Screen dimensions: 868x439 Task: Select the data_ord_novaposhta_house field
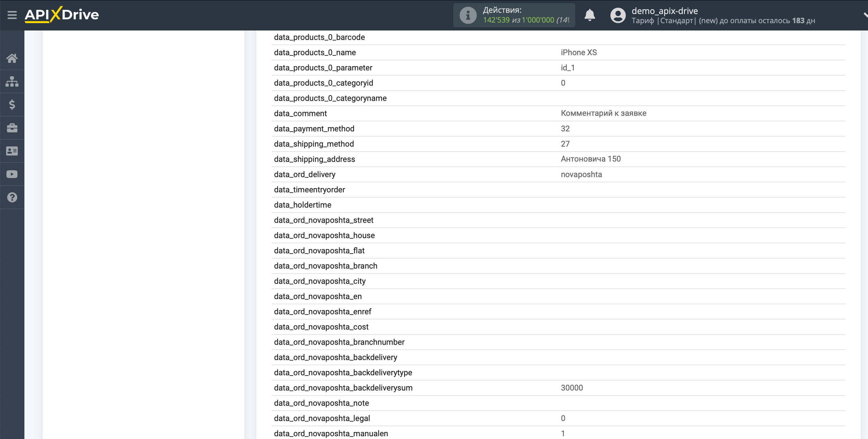pyautogui.click(x=324, y=235)
